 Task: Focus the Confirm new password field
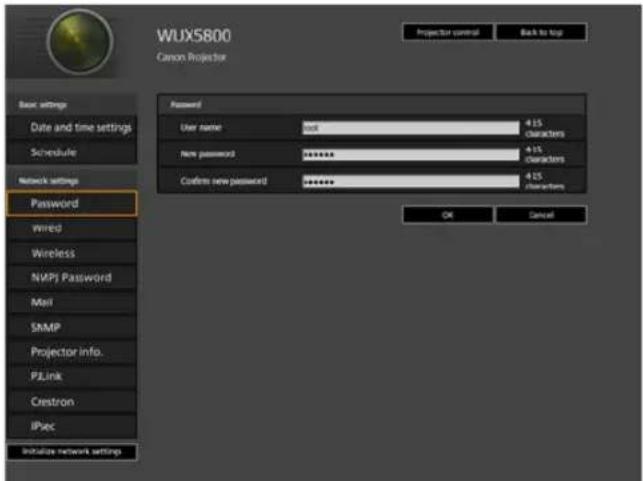click(x=411, y=181)
